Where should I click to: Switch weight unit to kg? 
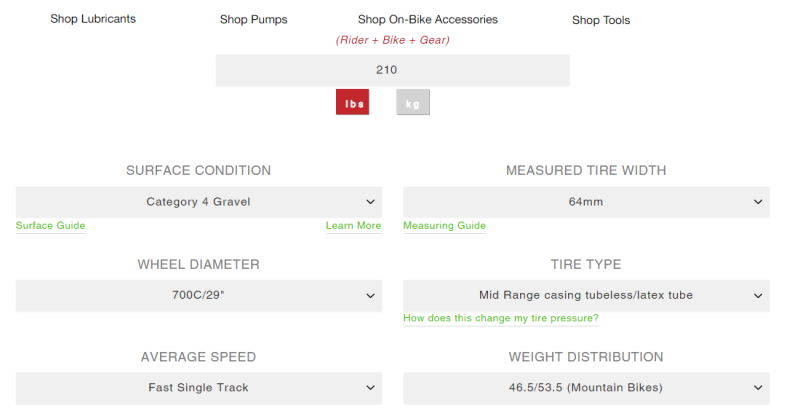[412, 103]
